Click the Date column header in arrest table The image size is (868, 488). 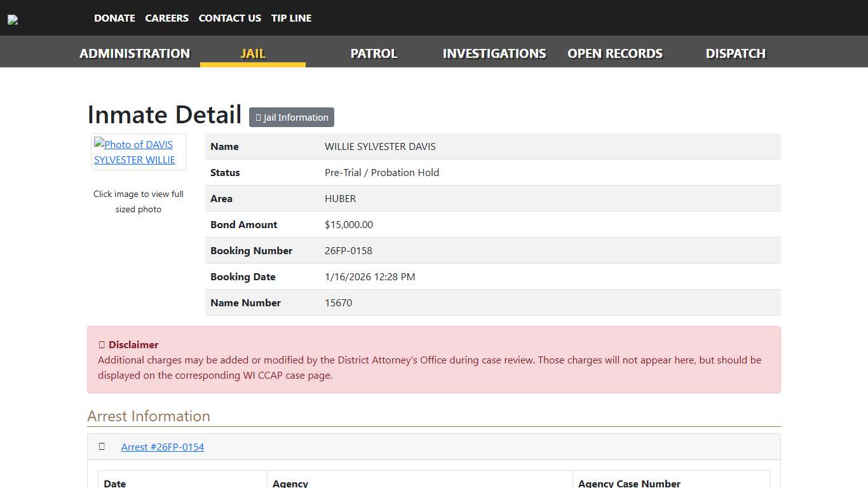click(115, 484)
